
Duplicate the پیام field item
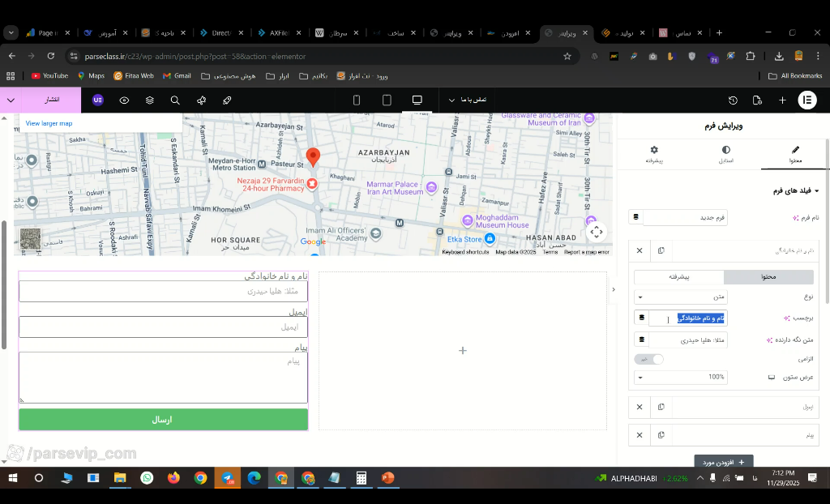(661, 435)
